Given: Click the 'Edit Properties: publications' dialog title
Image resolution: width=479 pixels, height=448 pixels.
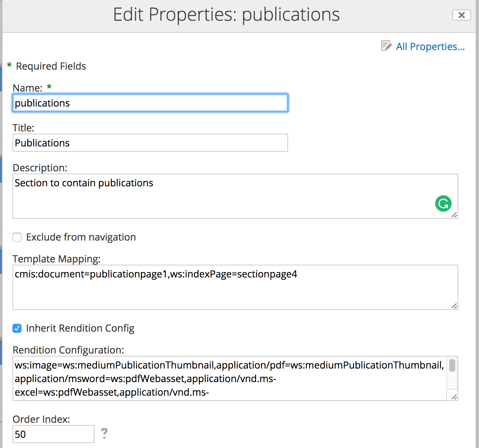Looking at the screenshot, I should 226,15.
